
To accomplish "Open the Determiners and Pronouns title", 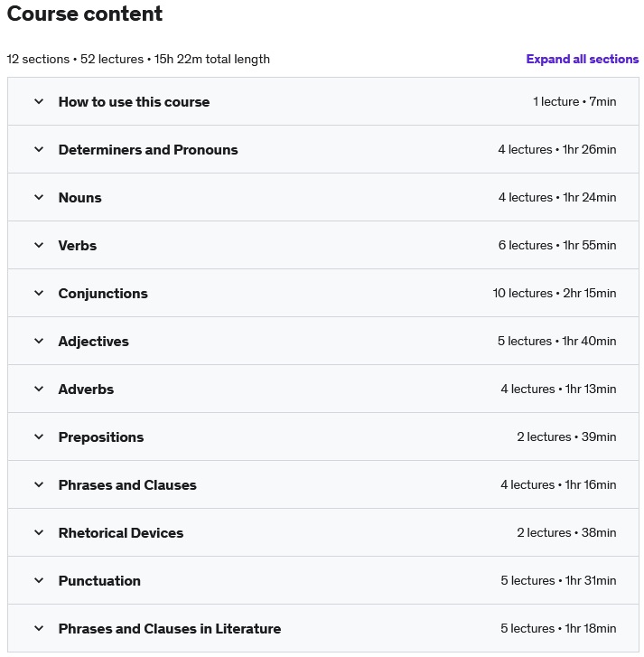I will 148,150.
